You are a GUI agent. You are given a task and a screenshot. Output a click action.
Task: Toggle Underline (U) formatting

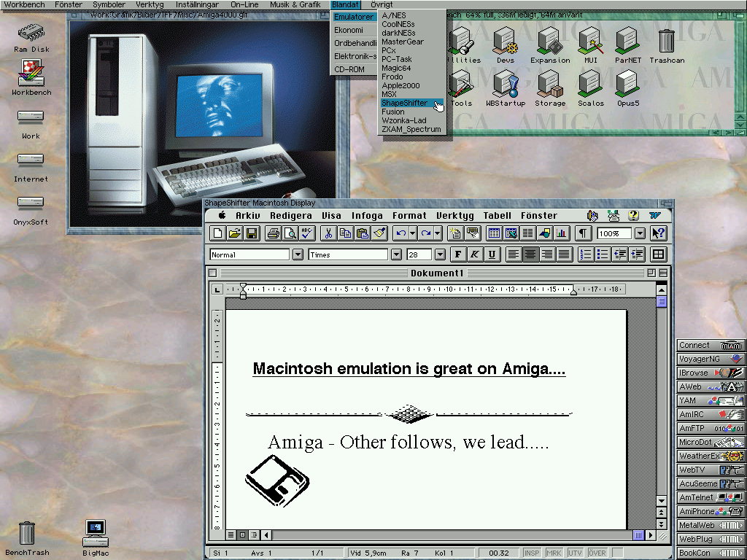[x=492, y=254]
